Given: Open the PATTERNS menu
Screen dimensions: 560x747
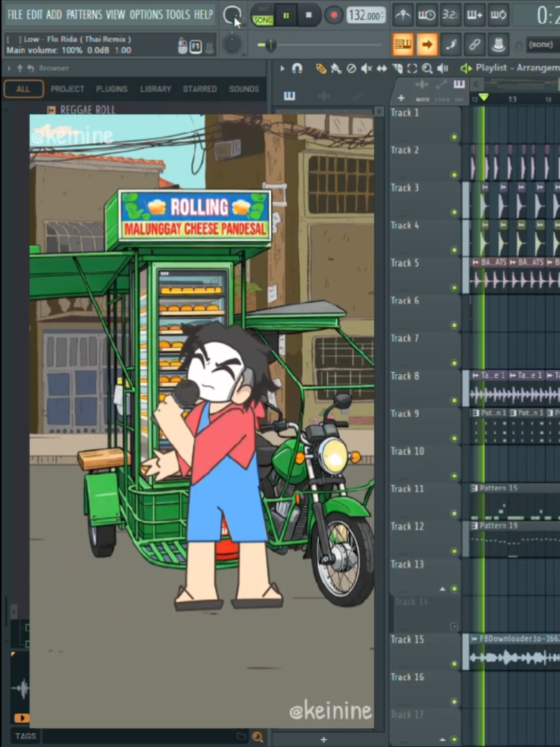Looking at the screenshot, I should 84,15.
